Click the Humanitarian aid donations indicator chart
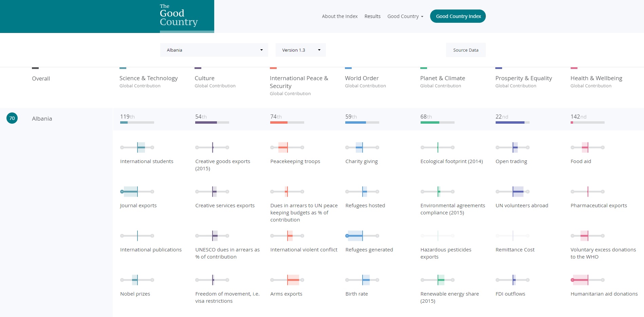The height and width of the screenshot is (317, 644). coord(587,280)
